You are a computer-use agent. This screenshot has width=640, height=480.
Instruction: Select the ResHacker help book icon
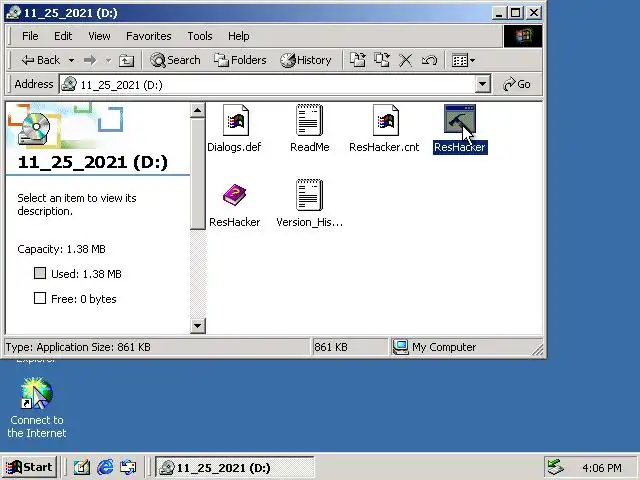[x=234, y=195]
